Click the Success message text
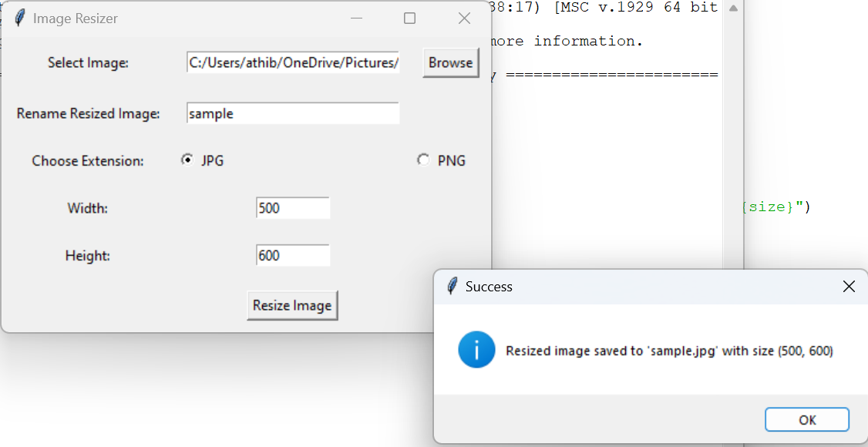Image resolution: width=868 pixels, height=447 pixels. [669, 350]
